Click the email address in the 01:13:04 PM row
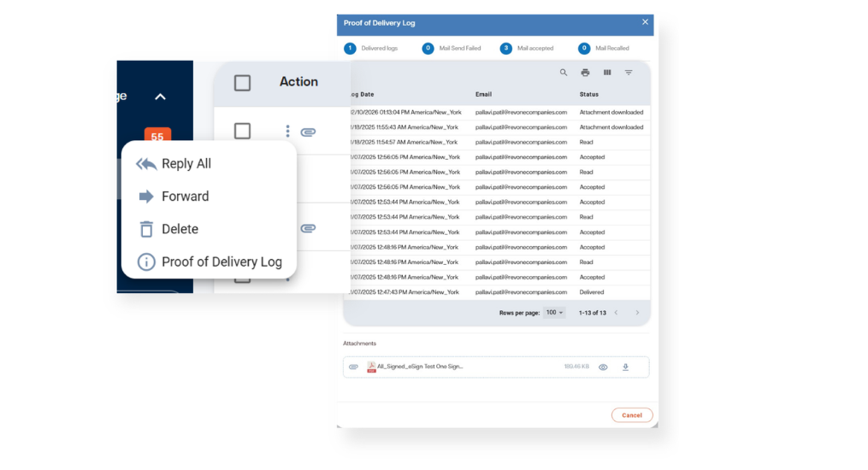 point(521,112)
